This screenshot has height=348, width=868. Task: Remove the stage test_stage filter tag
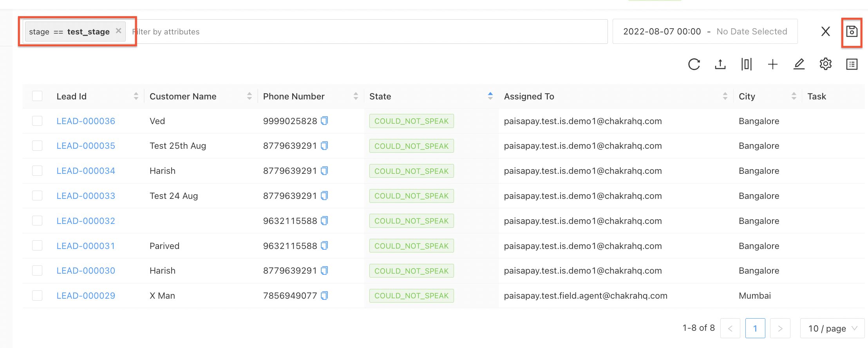tap(118, 31)
